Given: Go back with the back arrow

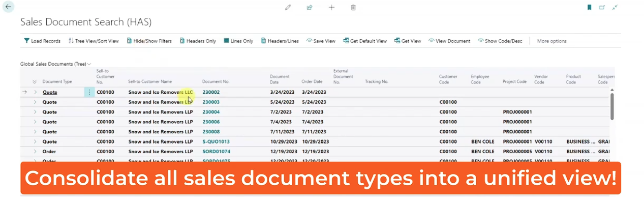Looking at the screenshot, I should pos(9,7).
